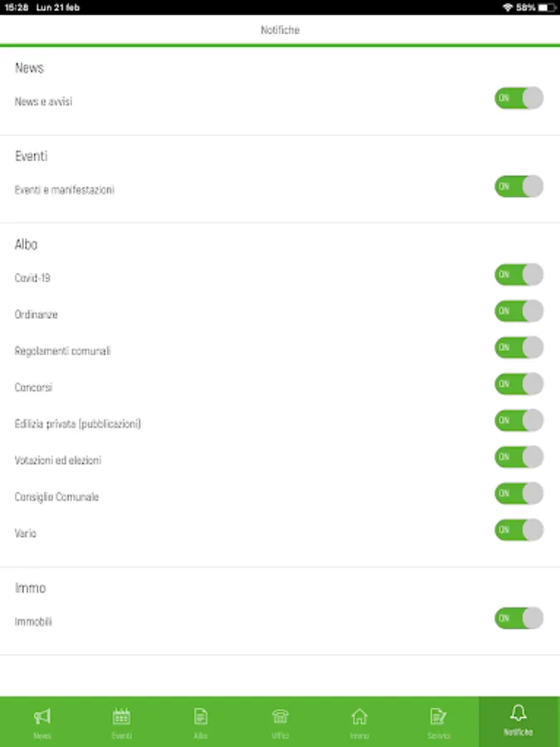Open the Uffici telephone icon
This screenshot has width=560, height=747.
(280, 716)
